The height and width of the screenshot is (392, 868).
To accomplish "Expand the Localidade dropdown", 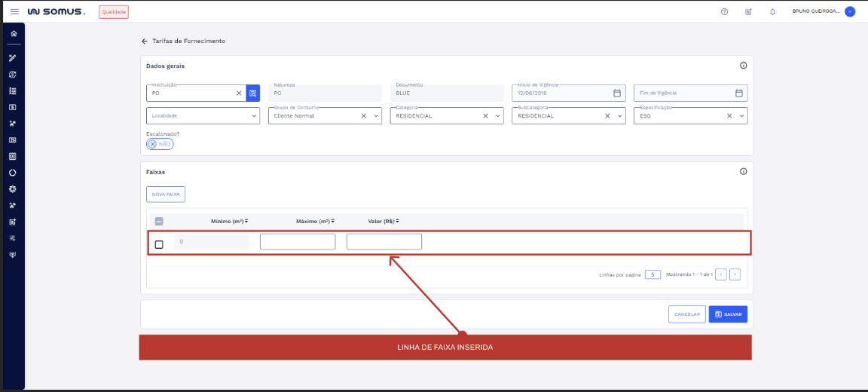I will [x=254, y=116].
